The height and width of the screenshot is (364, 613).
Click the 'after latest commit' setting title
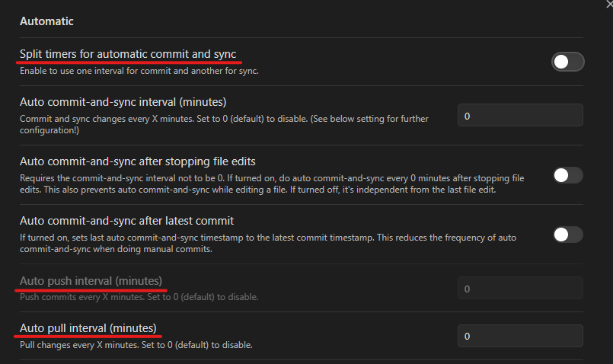(126, 221)
